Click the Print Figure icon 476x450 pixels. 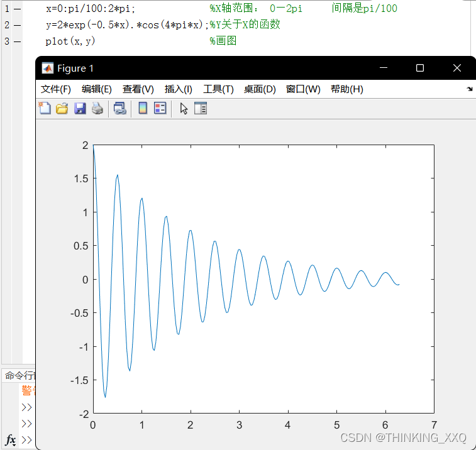[x=97, y=108]
